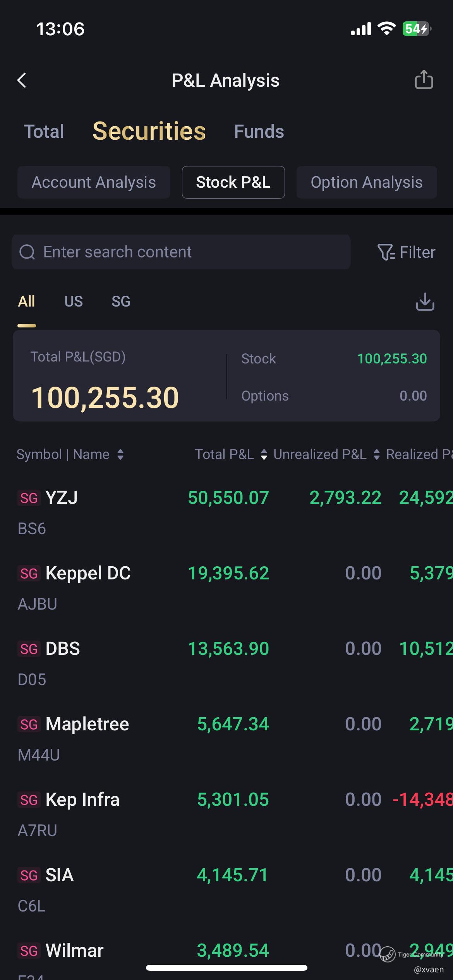Select the SG market tab
Viewport: 453px width, 980px height.
(x=121, y=302)
